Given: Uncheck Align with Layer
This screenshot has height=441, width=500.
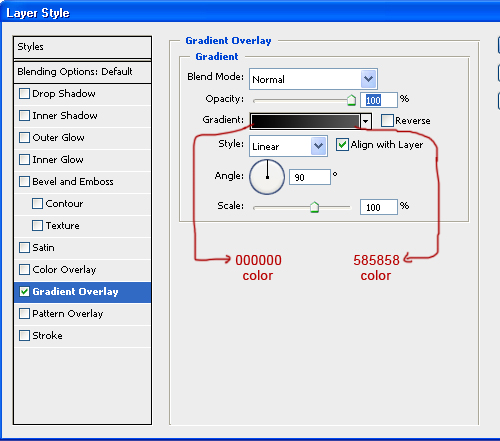Looking at the screenshot, I should 342,145.
